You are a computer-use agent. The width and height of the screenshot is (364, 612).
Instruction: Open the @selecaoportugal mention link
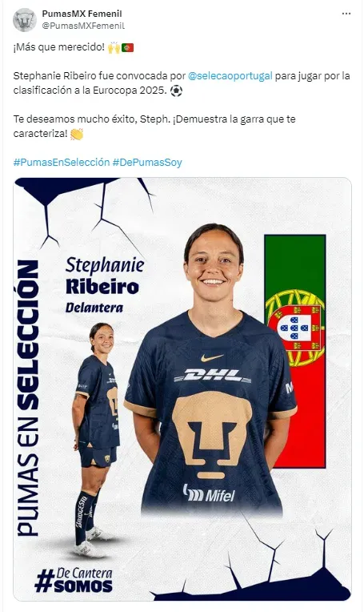230,76
